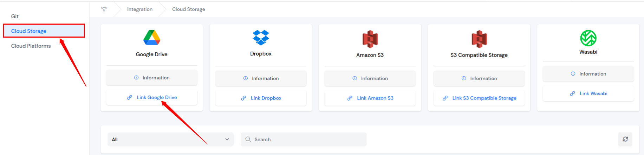Click the Amazon S3 logo icon

370,39
